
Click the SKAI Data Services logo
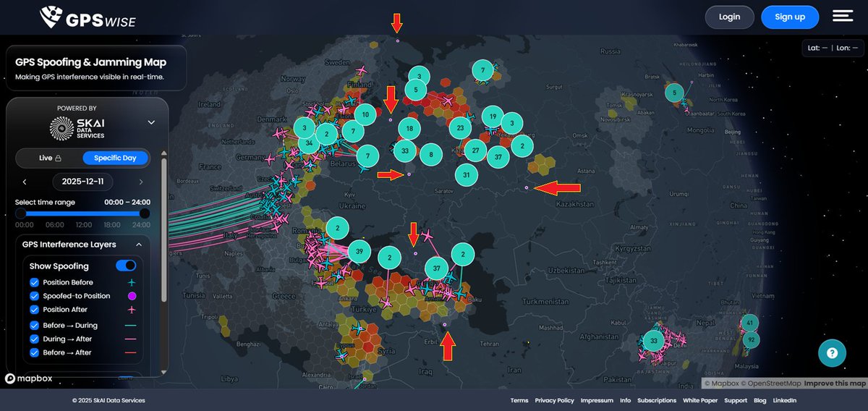coord(77,128)
